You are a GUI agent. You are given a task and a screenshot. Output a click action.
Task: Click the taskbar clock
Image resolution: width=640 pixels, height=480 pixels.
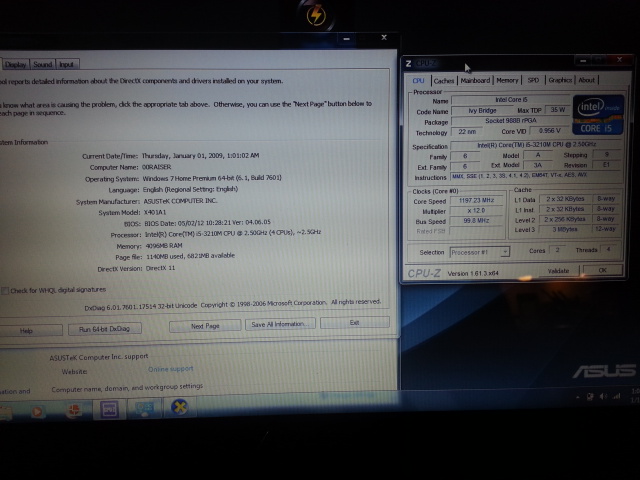point(635,396)
